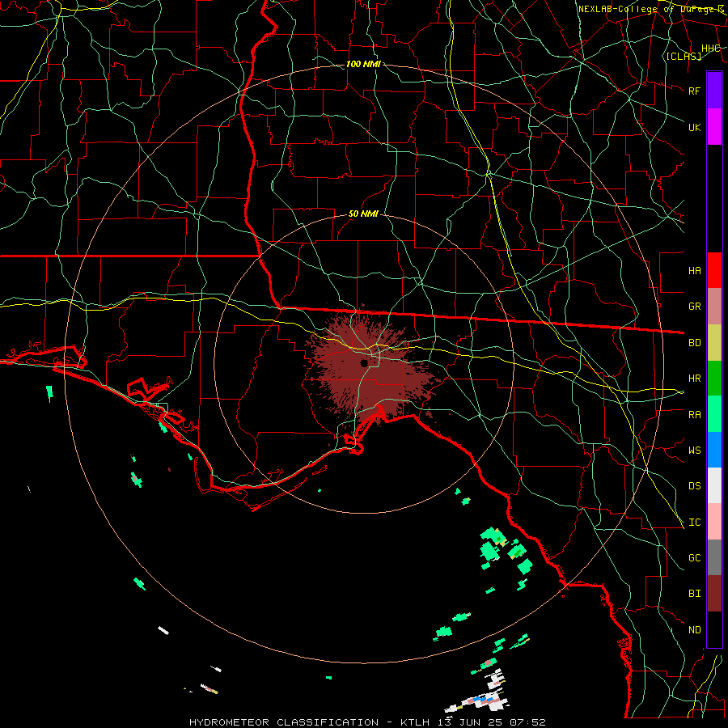Click the HYDROMETEOR CLASSIFICATION title text
Viewport: 728px width, 728px height.
284,722
